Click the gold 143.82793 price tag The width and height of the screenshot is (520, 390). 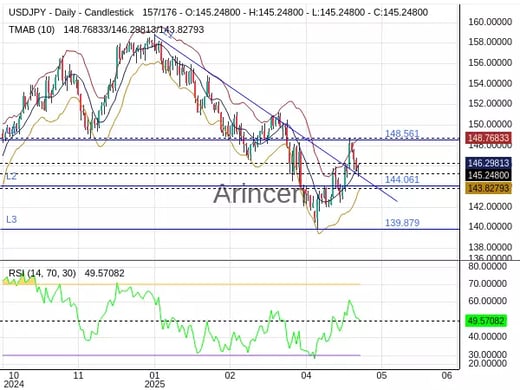pos(488,188)
